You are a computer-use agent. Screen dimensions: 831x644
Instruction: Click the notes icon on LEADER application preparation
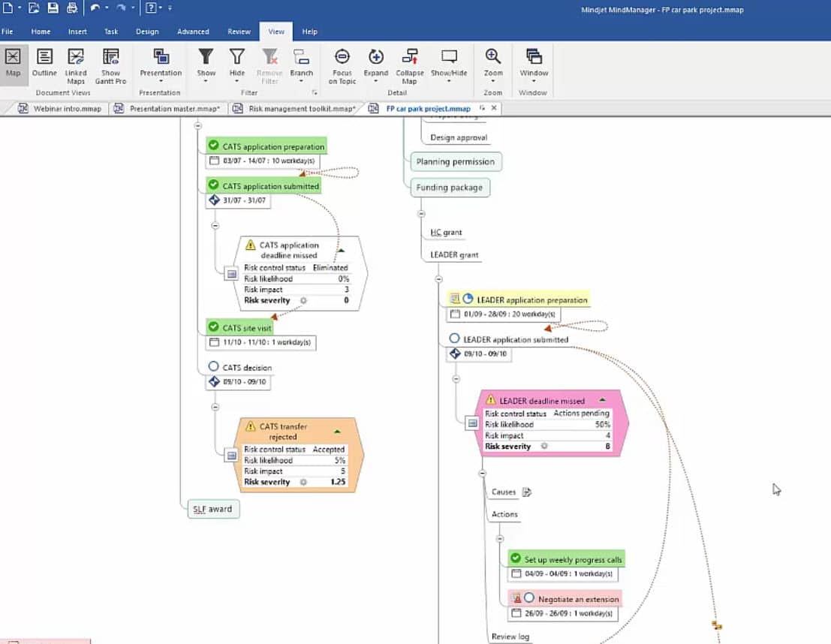[455, 299]
